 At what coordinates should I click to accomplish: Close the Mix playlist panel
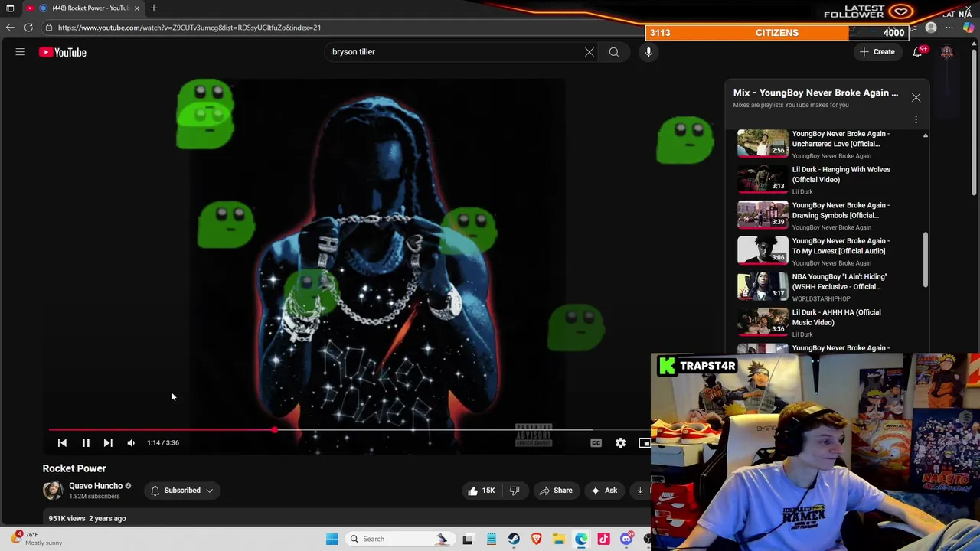coord(916,98)
